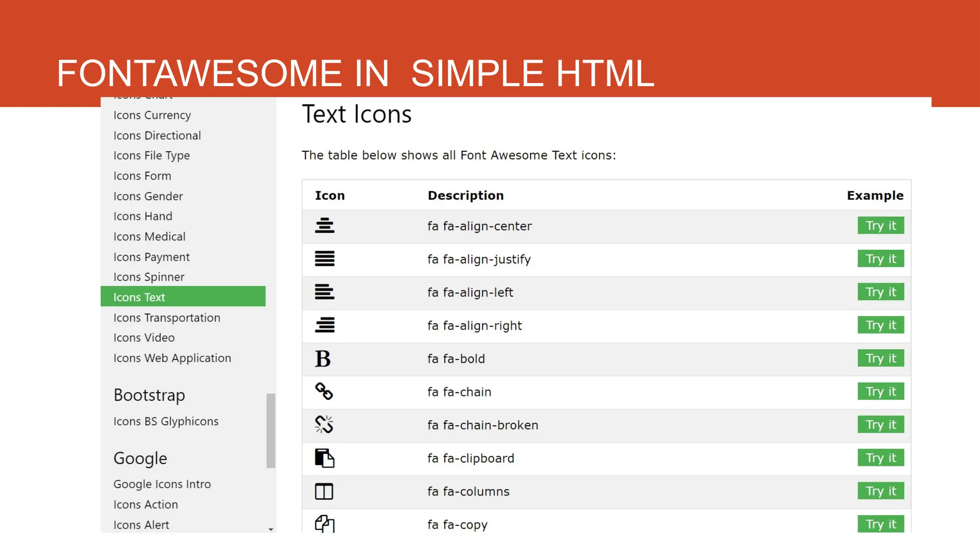
Task: Click the Google sidebar heading
Action: [x=140, y=459]
